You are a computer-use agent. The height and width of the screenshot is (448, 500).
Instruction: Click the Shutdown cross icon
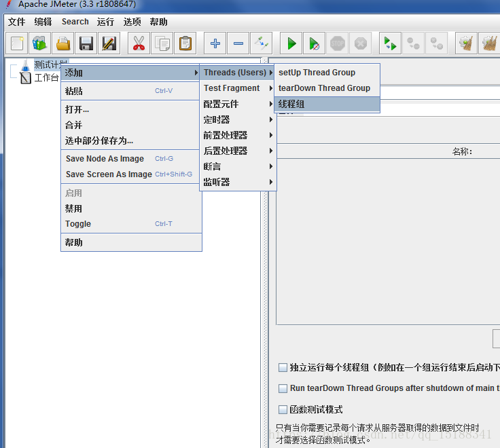[x=361, y=43]
